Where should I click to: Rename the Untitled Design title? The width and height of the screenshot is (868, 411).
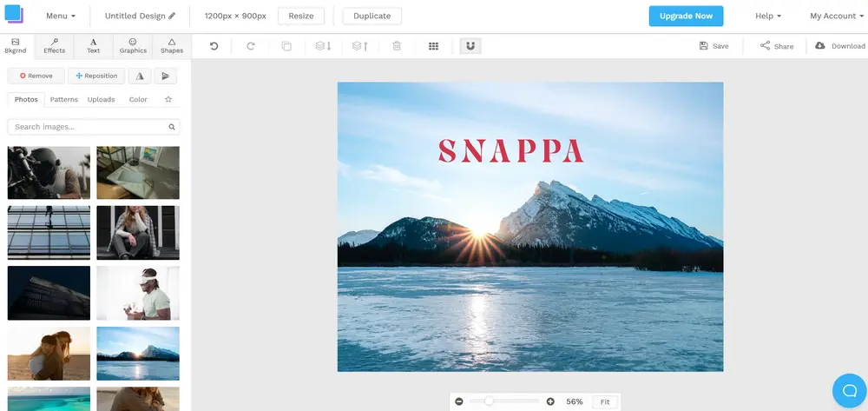[135, 16]
